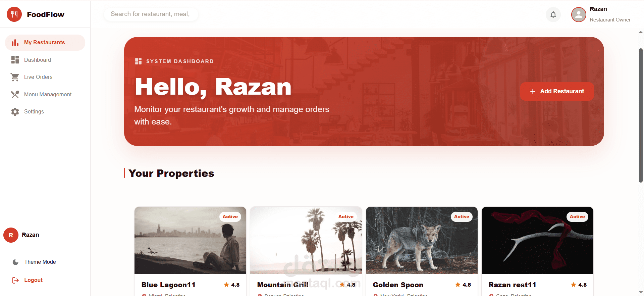Click the FoodFlow fork-and-knife logo
This screenshot has height=296, width=644.
click(14, 14)
